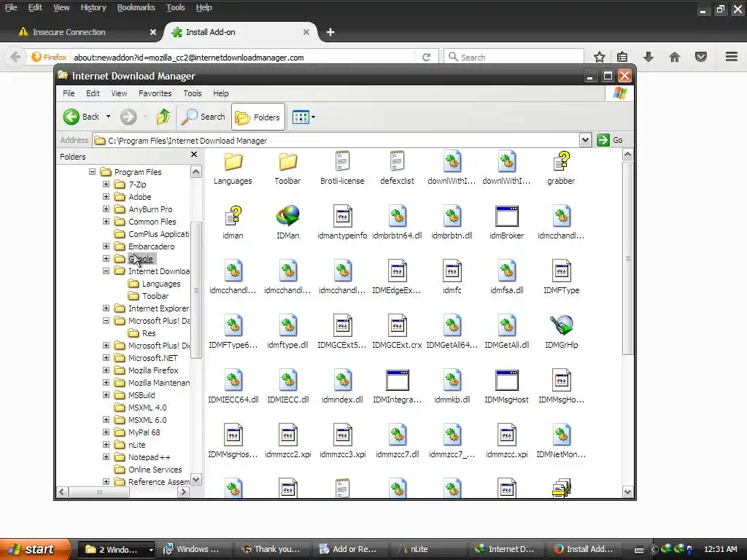Collapse the Internet Download Manager tree node
Screen dimensions: 747x560
coord(107,271)
